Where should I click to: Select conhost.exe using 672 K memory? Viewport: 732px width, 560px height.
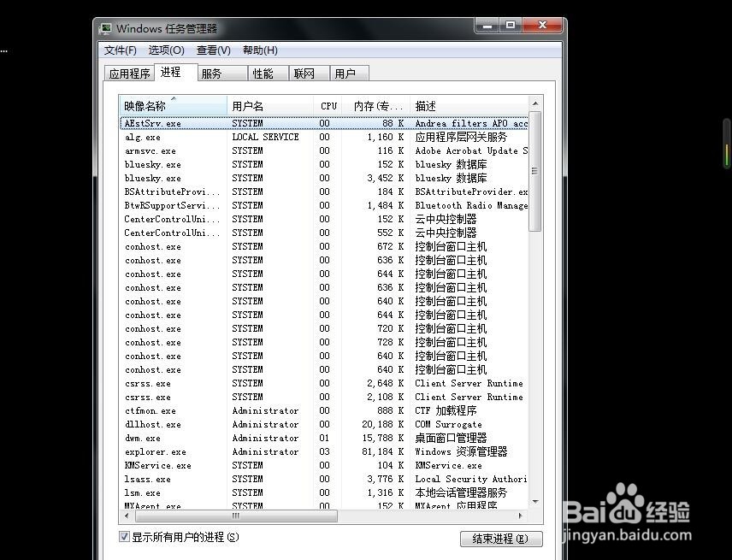pyautogui.click(x=324, y=246)
